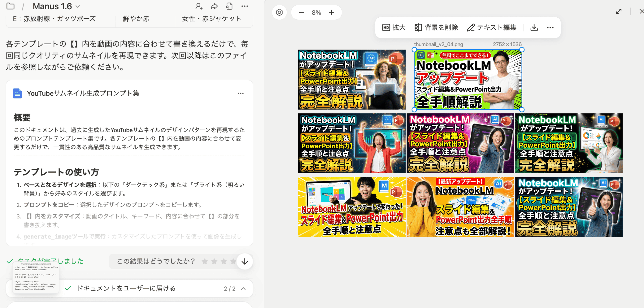Screen dimensions: 644x308
Task: Zoom out with the minus button
Action: click(x=301, y=12)
